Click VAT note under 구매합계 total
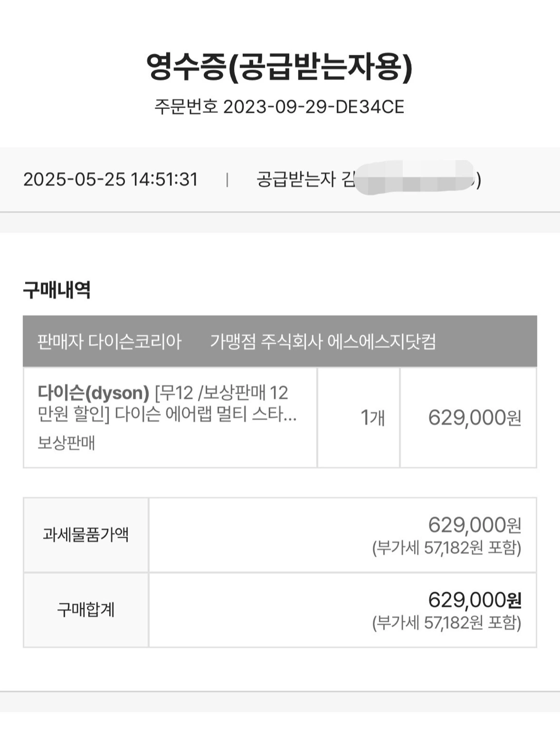 click(447, 623)
